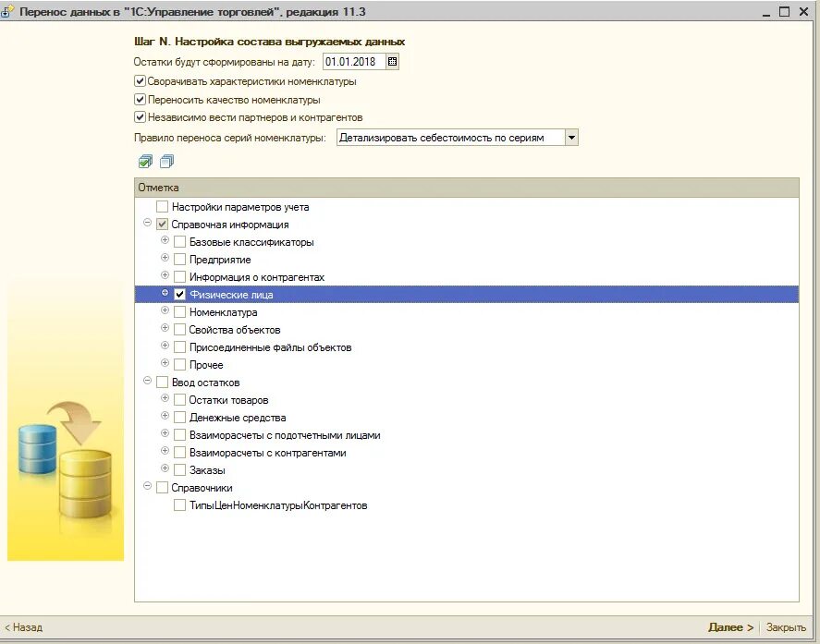Minimize the window
The height and width of the screenshot is (644, 820).
[766, 13]
